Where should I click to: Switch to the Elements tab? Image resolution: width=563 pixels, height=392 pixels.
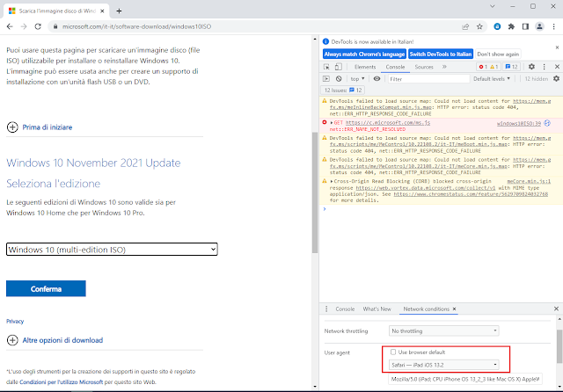(365, 67)
